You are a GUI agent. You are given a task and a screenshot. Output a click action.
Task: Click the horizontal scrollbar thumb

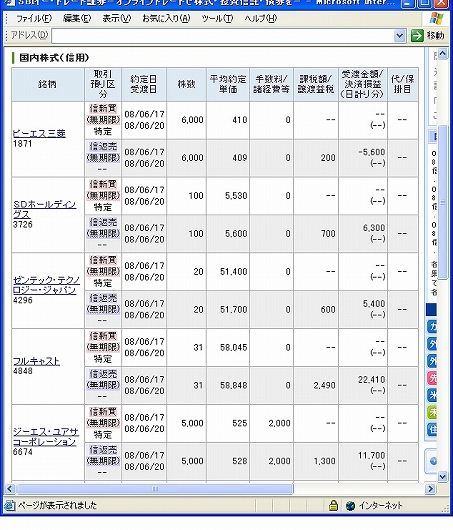tap(155, 489)
